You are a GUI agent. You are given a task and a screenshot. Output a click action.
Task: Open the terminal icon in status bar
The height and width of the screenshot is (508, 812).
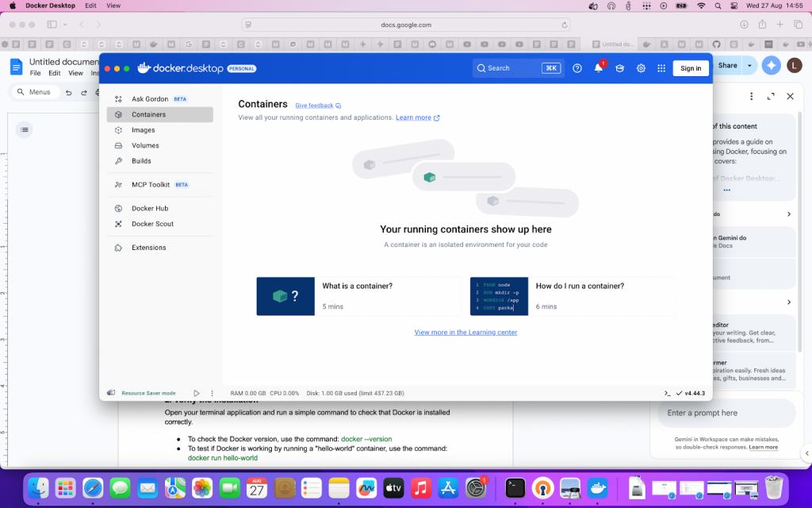[x=668, y=393]
